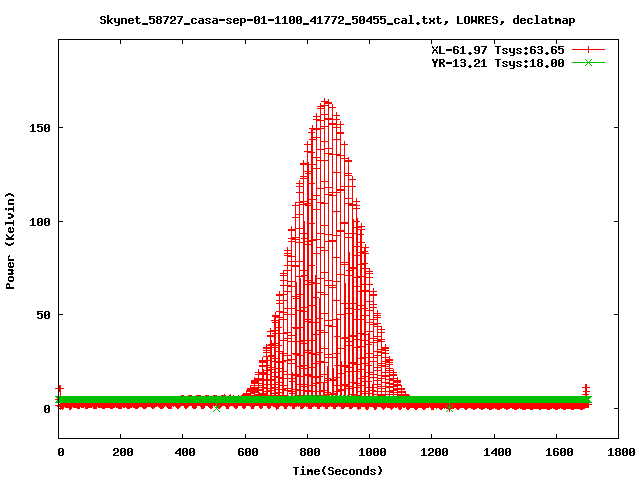Click the 1800 x-axis tick label
The height and width of the screenshot is (480, 640).
pos(621,452)
